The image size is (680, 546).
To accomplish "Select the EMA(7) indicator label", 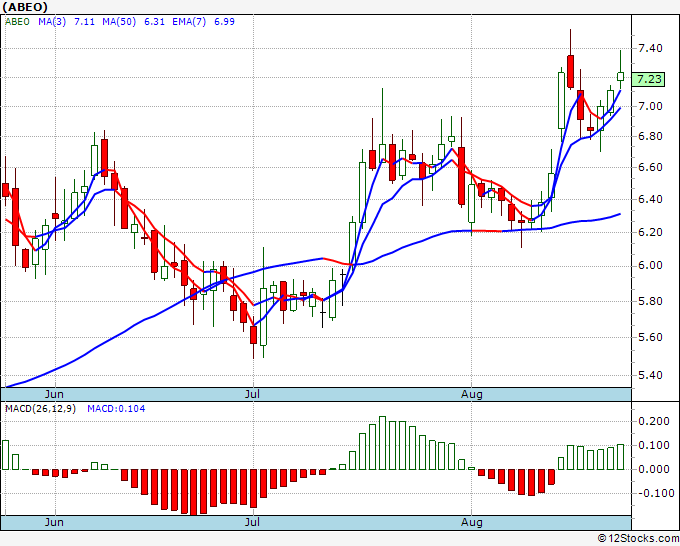I will click(189, 22).
